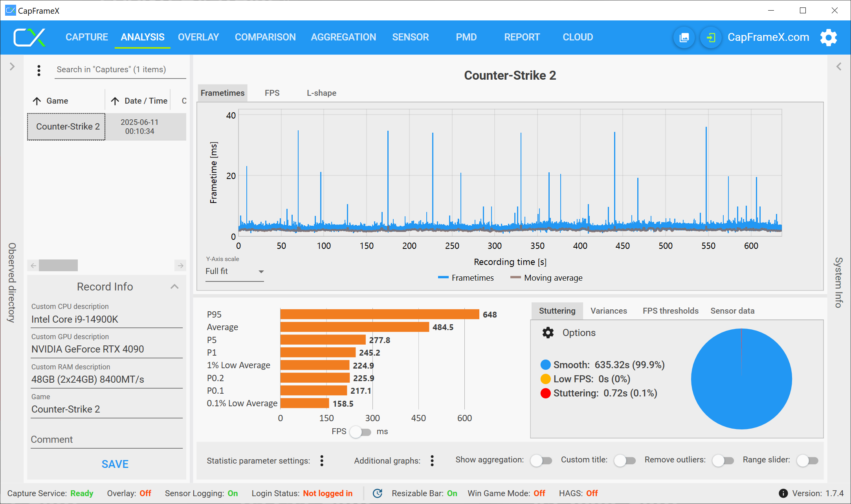Expand the System Info side panel
Image resolution: width=851 pixels, height=504 pixels.
tap(839, 67)
